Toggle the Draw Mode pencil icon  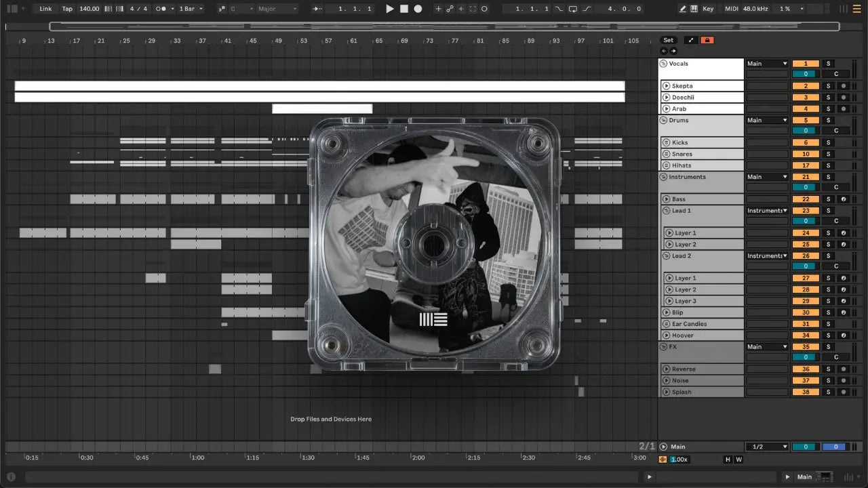[683, 9]
